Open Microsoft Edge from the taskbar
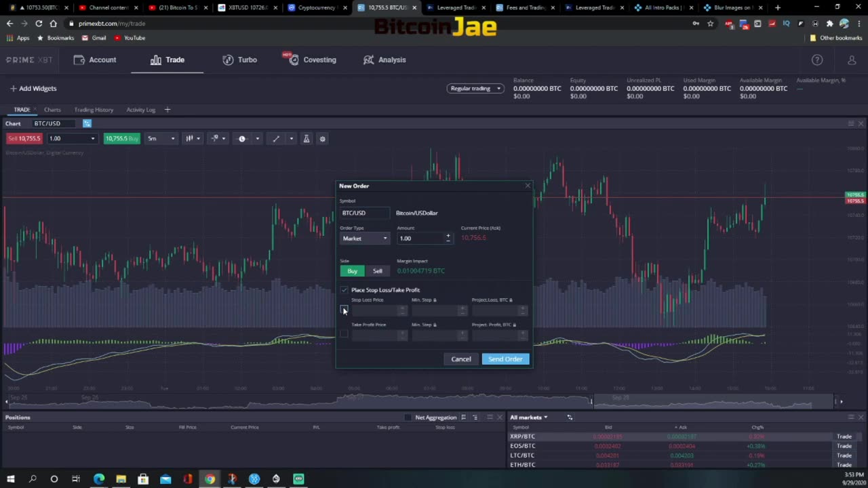This screenshot has height=488, width=868. coord(99,479)
